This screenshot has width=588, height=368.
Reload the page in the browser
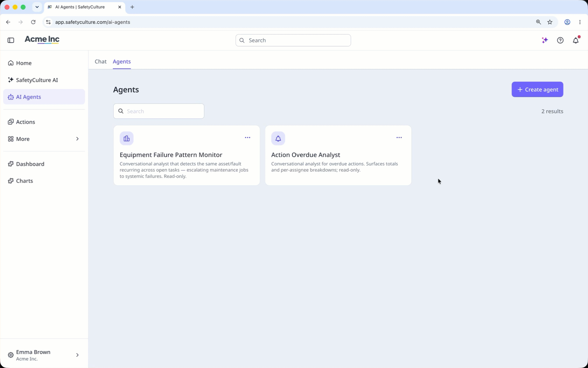33,22
